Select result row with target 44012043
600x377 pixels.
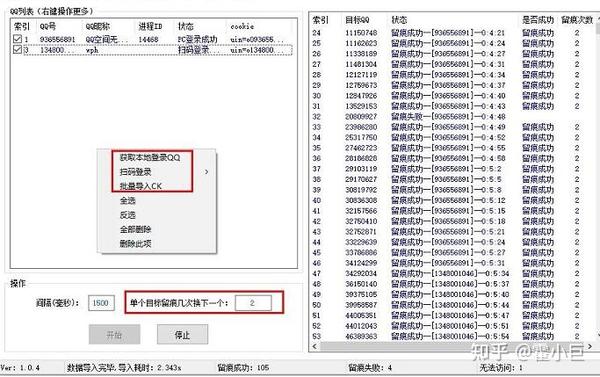click(x=452, y=326)
